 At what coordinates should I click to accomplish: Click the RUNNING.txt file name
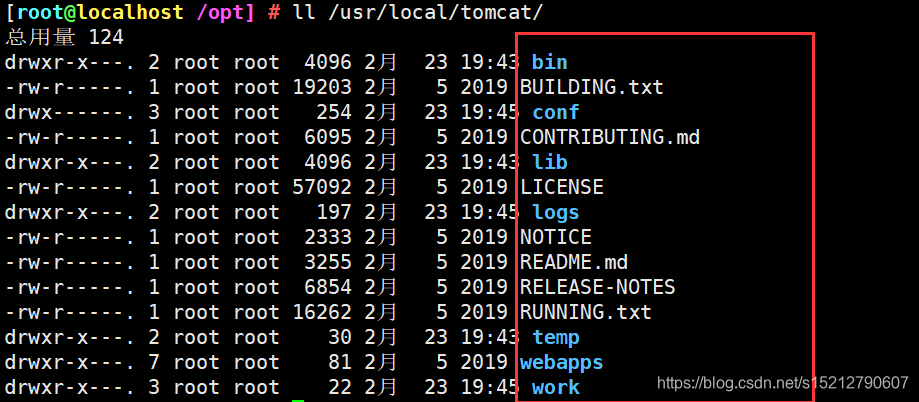pos(586,312)
